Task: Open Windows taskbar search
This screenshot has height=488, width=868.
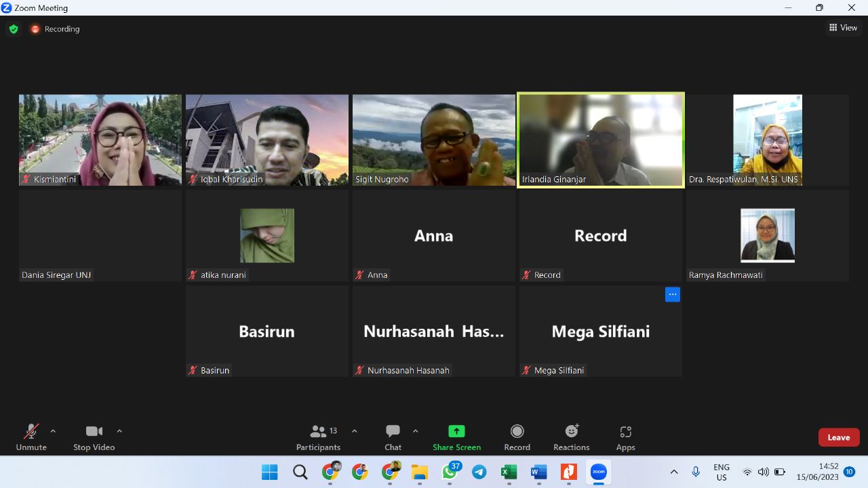Action: tap(300, 472)
